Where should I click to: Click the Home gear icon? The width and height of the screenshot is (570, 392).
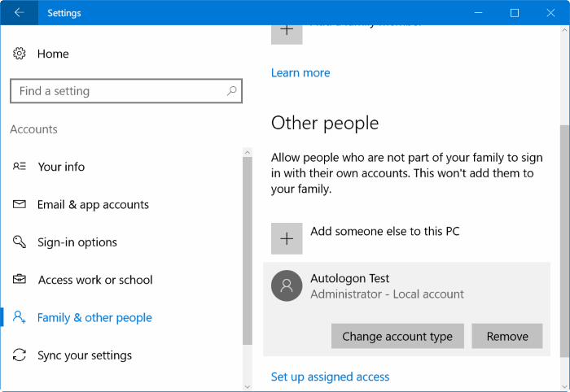pyautogui.click(x=20, y=54)
